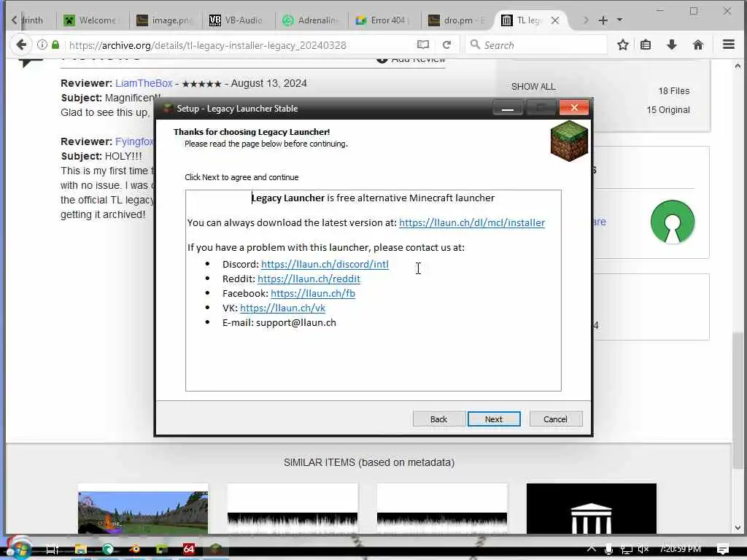Click the 18 Files link

pos(673,91)
